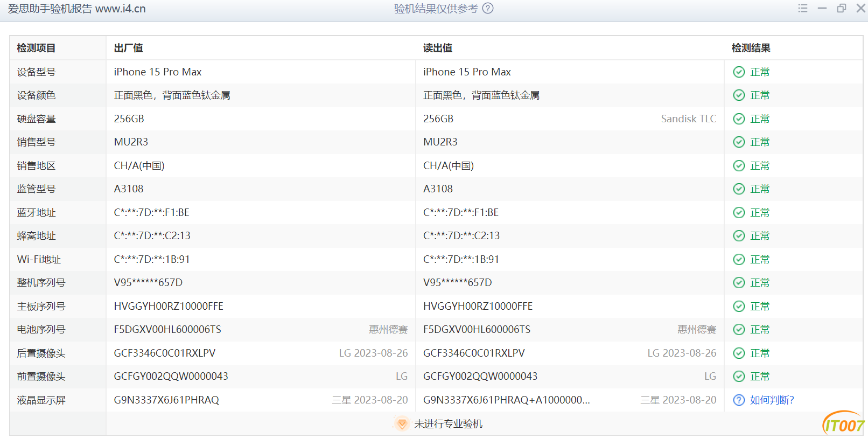
Task: Select the 检测项目 column header
Action: pos(36,48)
